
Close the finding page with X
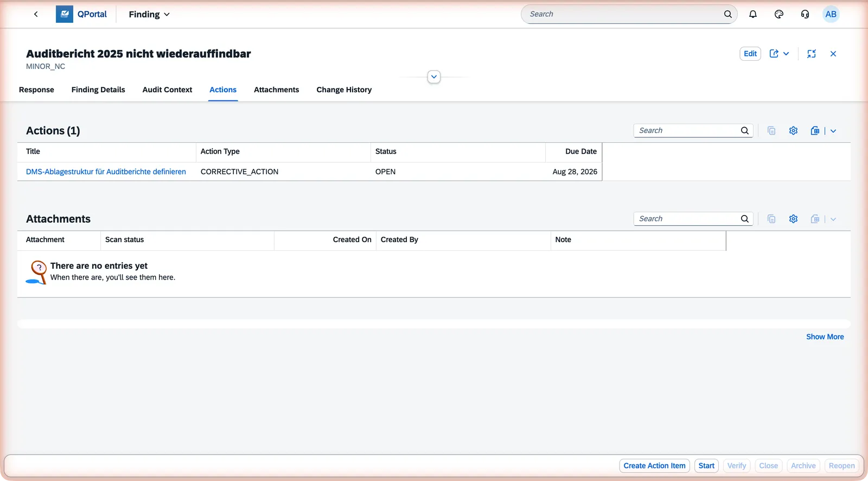(833, 54)
